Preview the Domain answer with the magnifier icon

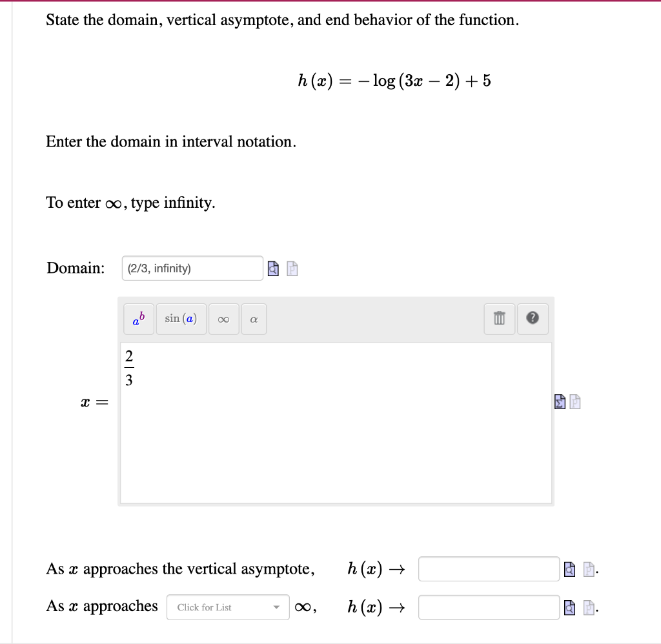coord(272,268)
